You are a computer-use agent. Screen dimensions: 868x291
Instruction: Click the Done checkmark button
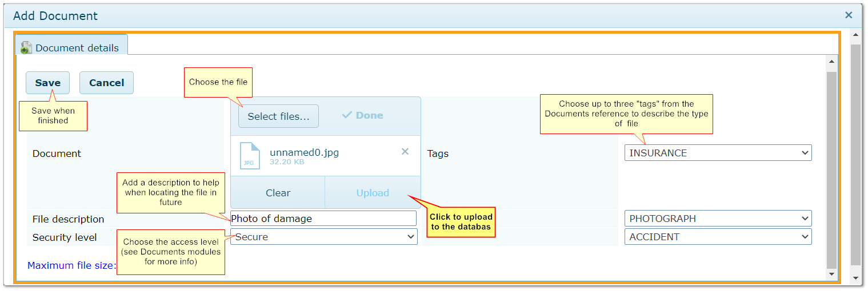(363, 115)
